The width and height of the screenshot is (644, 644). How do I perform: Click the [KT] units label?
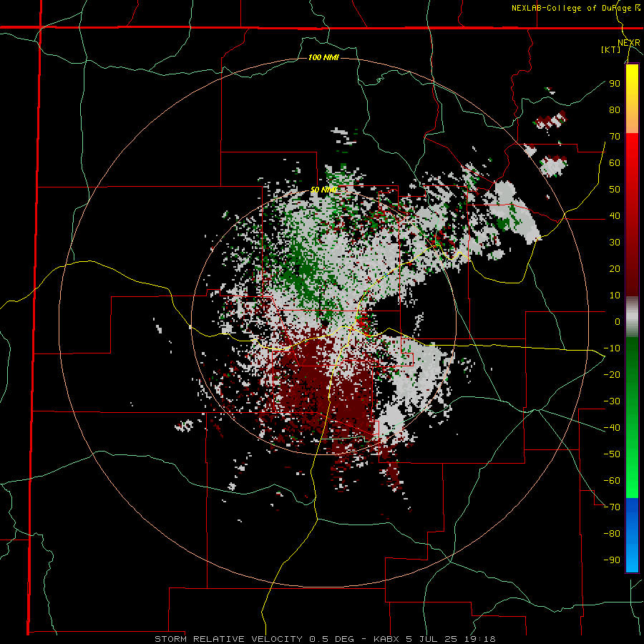(611, 49)
